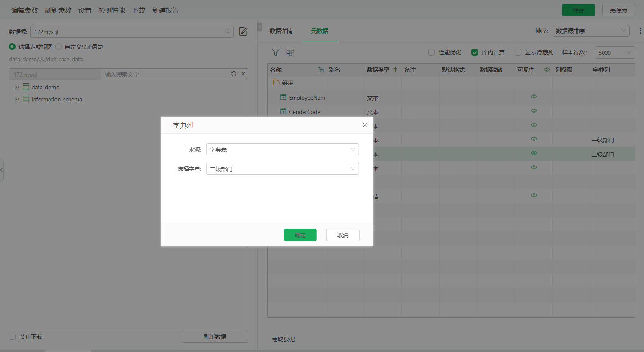The height and width of the screenshot is (352, 644).
Task: Expand the data_demo tree node
Action: coord(17,87)
